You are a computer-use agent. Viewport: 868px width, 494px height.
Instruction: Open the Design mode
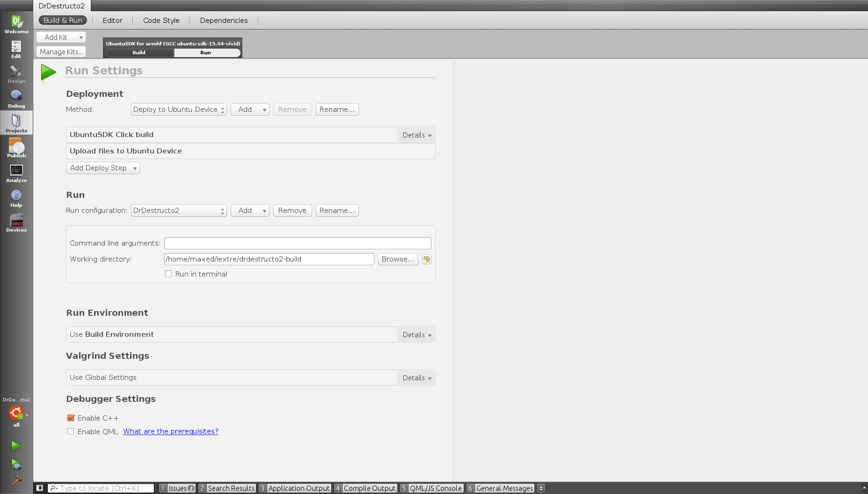pyautogui.click(x=16, y=74)
